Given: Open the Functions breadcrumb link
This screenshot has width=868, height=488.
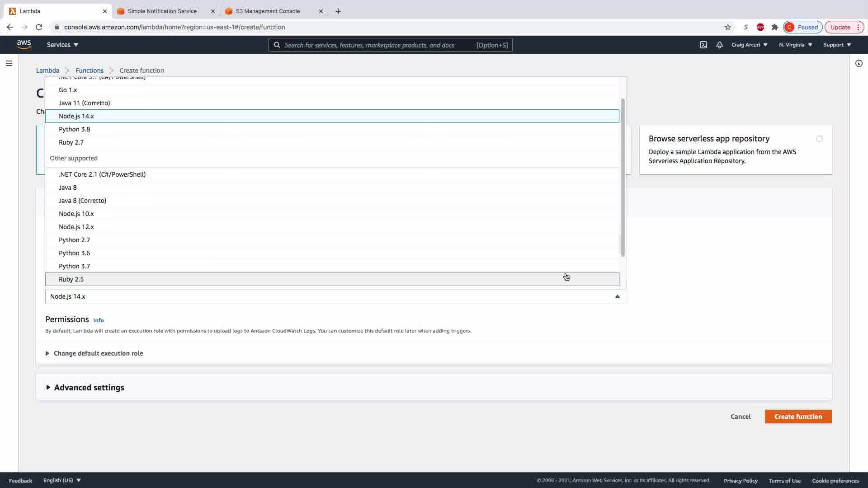Looking at the screenshot, I should pos(89,70).
